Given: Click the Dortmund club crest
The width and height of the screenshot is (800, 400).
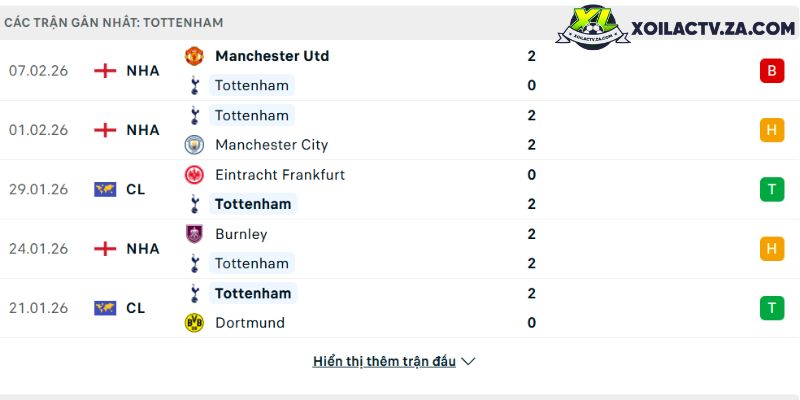Looking at the screenshot, I should point(194,323).
